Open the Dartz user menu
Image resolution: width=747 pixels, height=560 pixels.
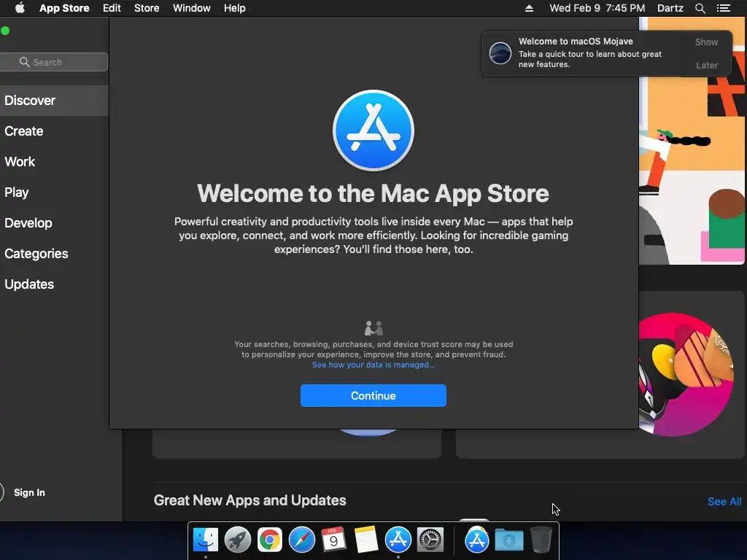click(670, 8)
